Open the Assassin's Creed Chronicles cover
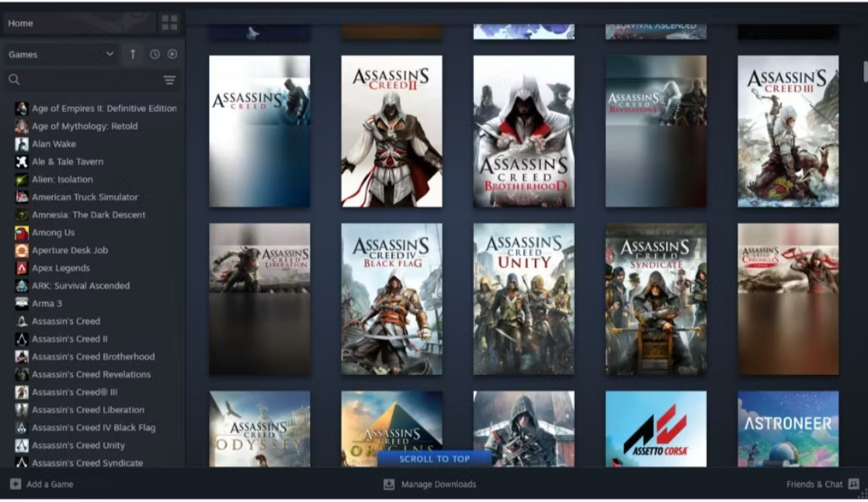Image resolution: width=868 pixels, height=502 pixels. [x=789, y=299]
